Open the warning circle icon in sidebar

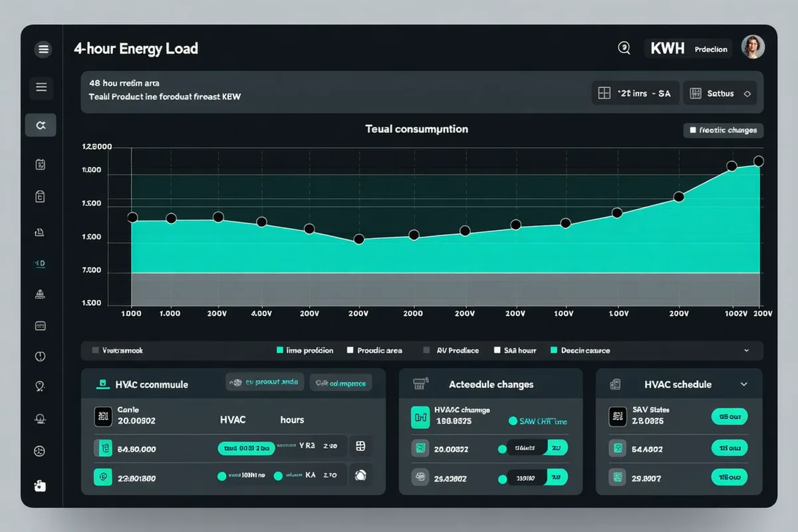[x=40, y=356]
